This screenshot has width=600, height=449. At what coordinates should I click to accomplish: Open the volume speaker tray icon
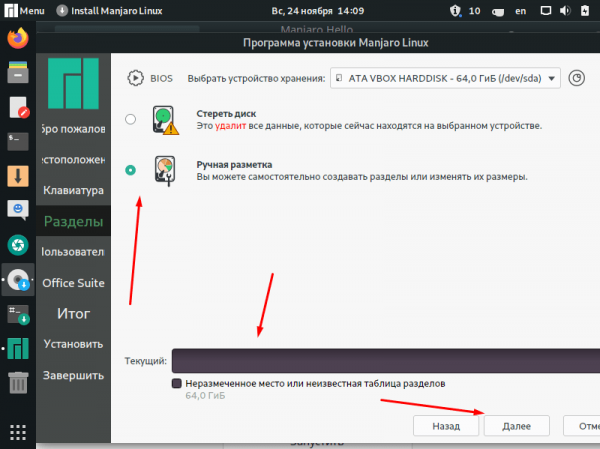[565, 11]
